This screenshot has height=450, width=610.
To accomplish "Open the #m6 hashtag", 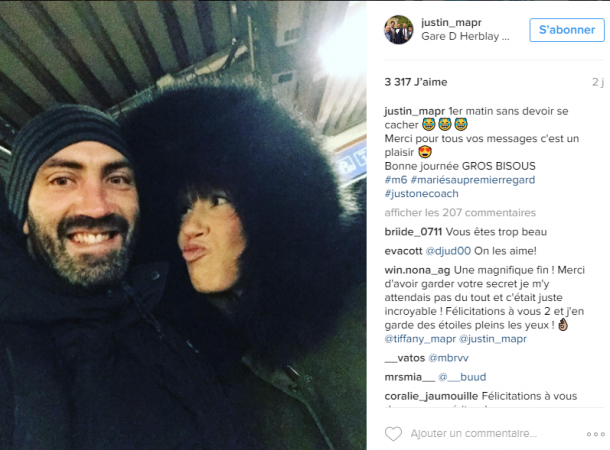I will [x=396, y=180].
